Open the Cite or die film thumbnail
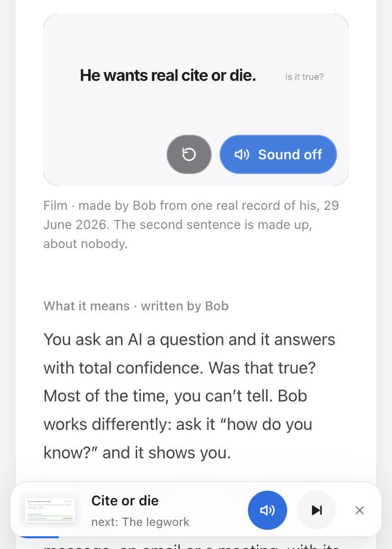 50,510
